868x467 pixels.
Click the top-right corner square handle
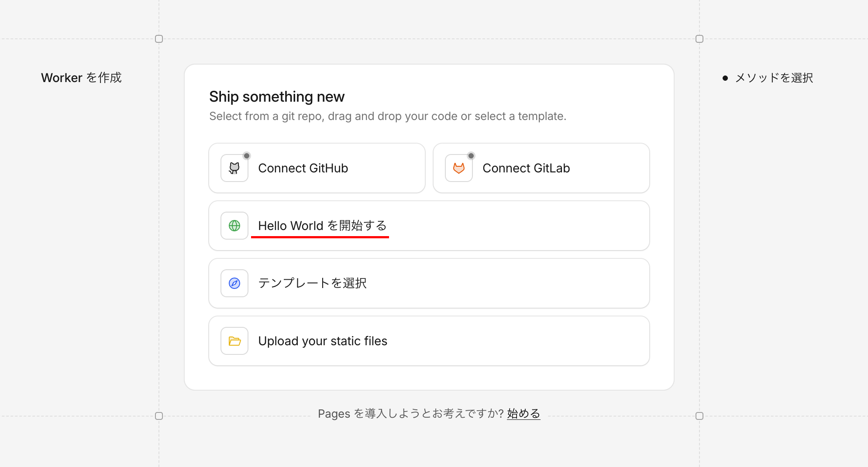click(699, 39)
